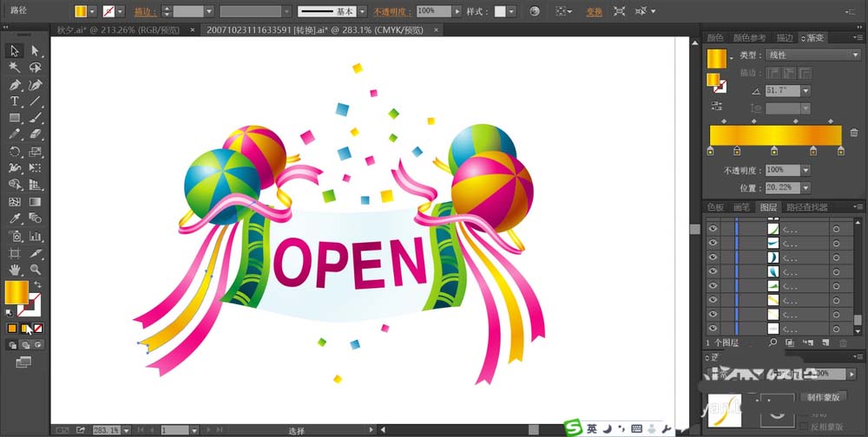Open gradient stop opacity 100% dropdown
The image size is (868, 437).
(x=806, y=170)
